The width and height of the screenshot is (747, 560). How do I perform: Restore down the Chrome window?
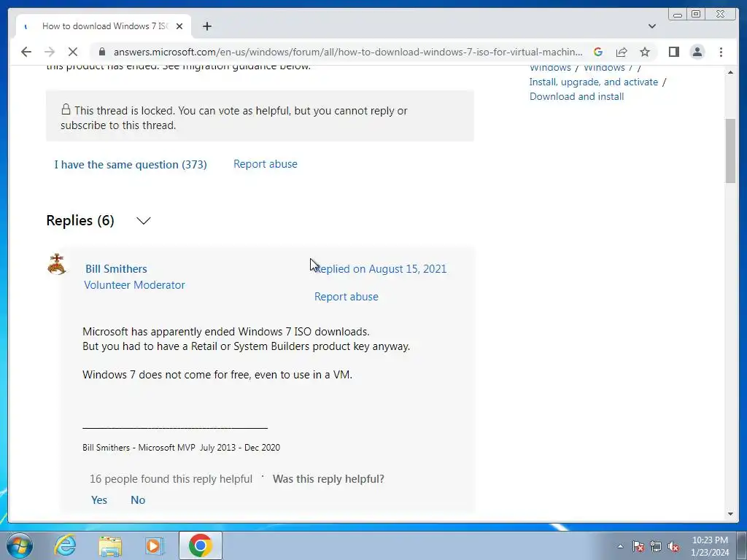(x=695, y=15)
